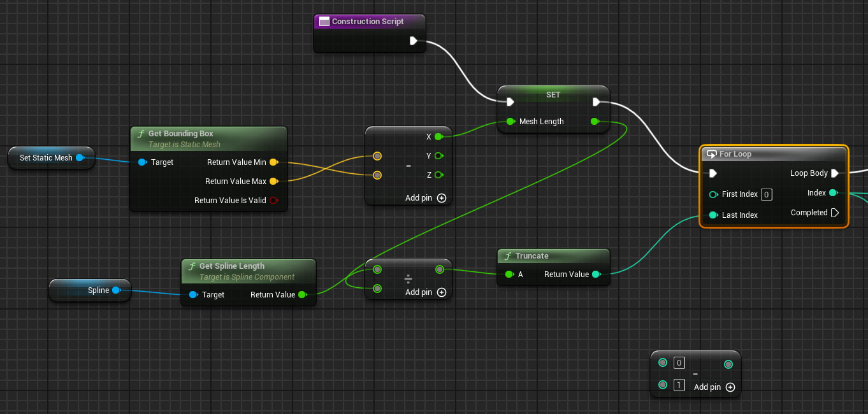Click Y output pin on subtract node

(438, 155)
